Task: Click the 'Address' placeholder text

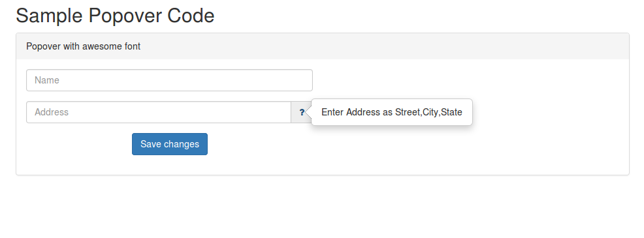Action: 52,112
